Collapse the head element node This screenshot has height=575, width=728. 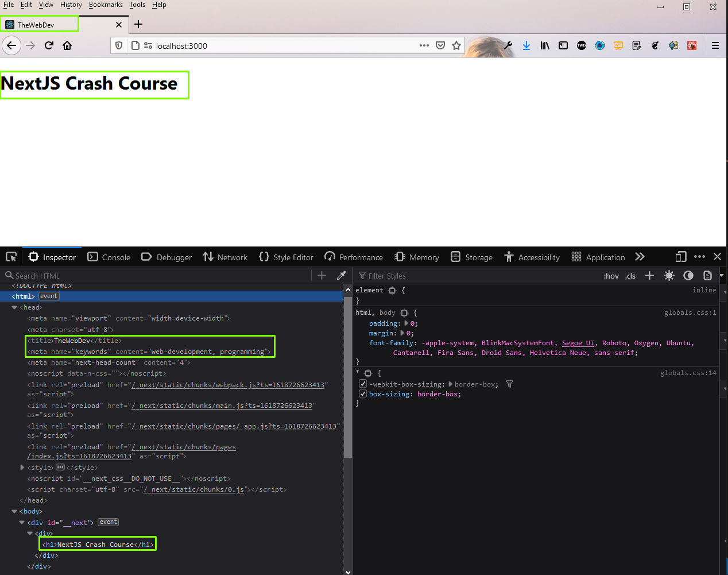point(14,307)
